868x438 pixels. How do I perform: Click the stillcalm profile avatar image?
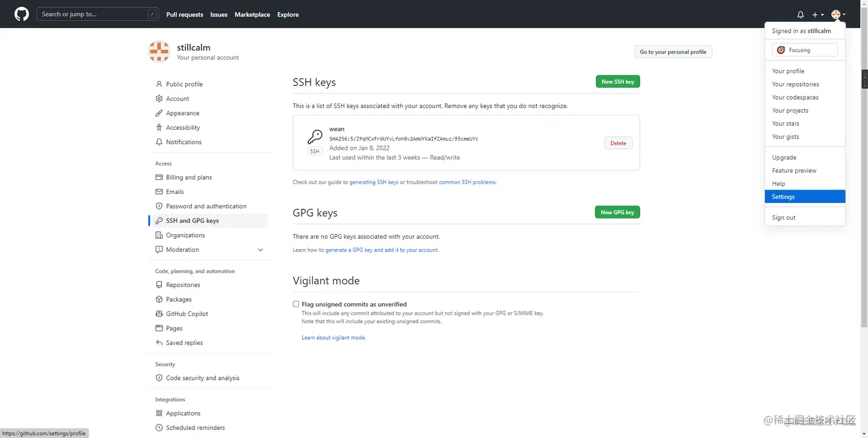tap(159, 52)
